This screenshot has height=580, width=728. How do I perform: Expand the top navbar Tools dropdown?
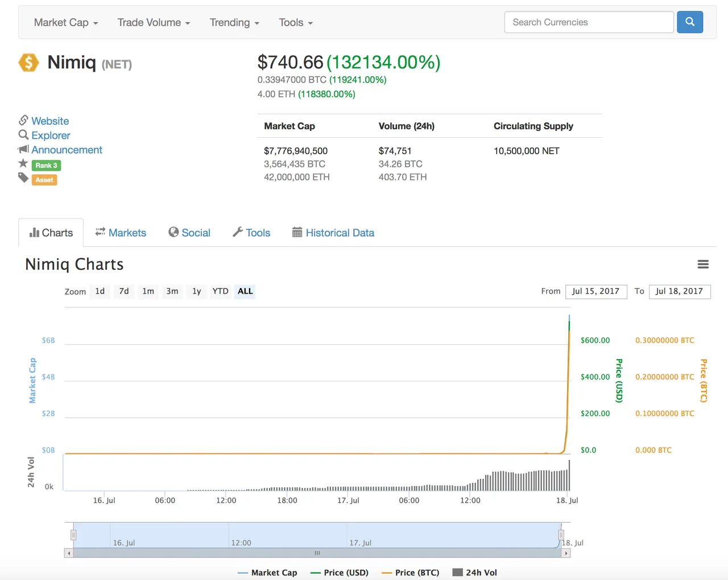point(296,22)
